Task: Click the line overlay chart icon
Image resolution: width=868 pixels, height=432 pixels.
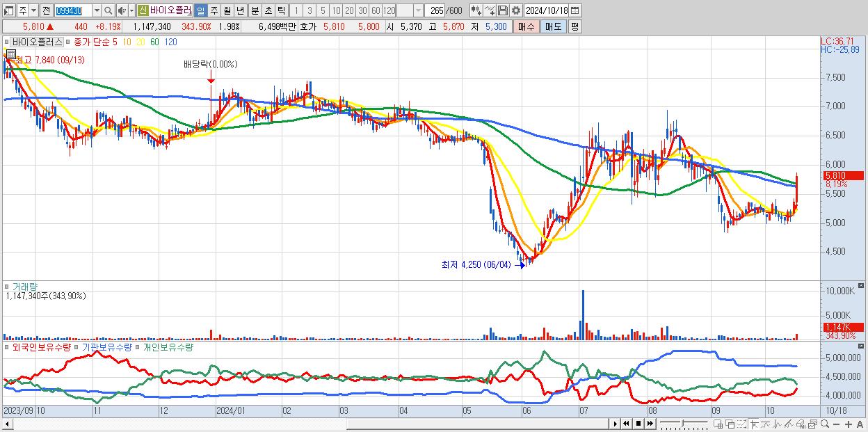Action: [766, 424]
